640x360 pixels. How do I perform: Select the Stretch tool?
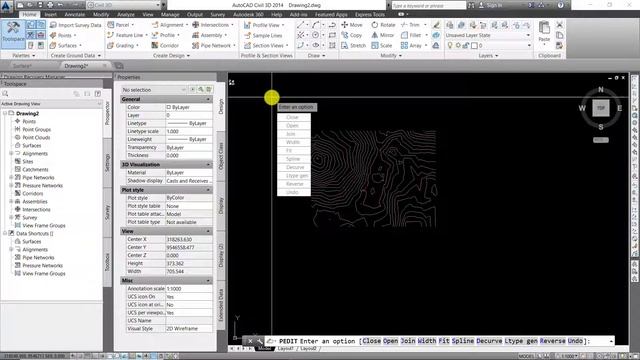pos(353,46)
